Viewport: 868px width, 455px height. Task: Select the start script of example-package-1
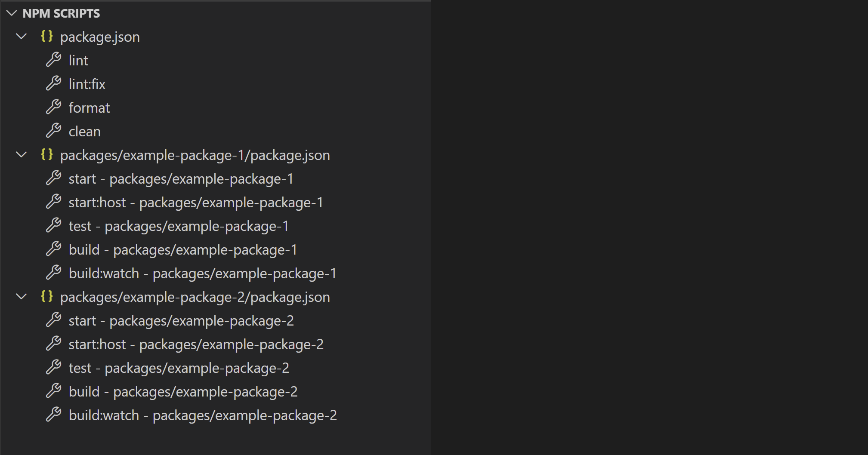tap(181, 178)
